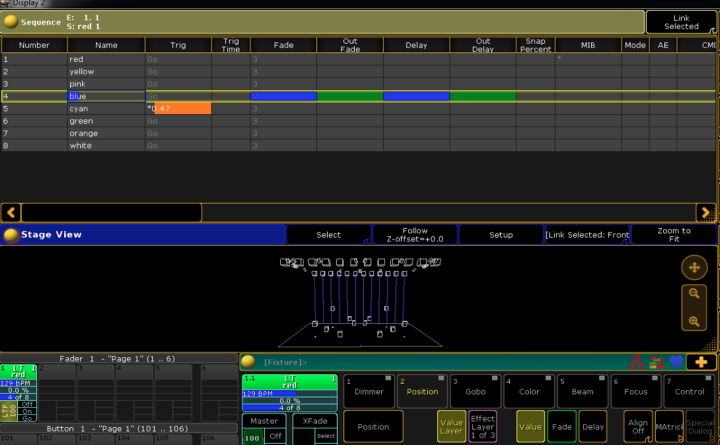Click the pan move icon in Stage View
Image resolution: width=720 pixels, height=445 pixels.
[x=694, y=267]
